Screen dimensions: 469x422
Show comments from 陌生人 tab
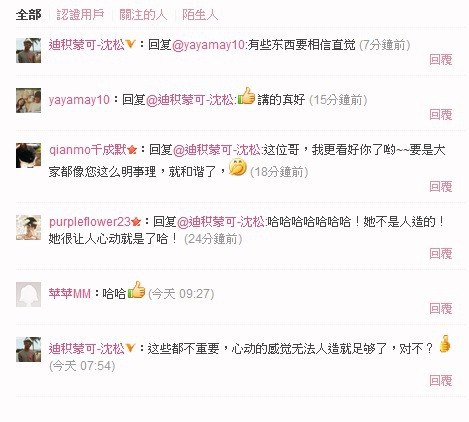200,15
